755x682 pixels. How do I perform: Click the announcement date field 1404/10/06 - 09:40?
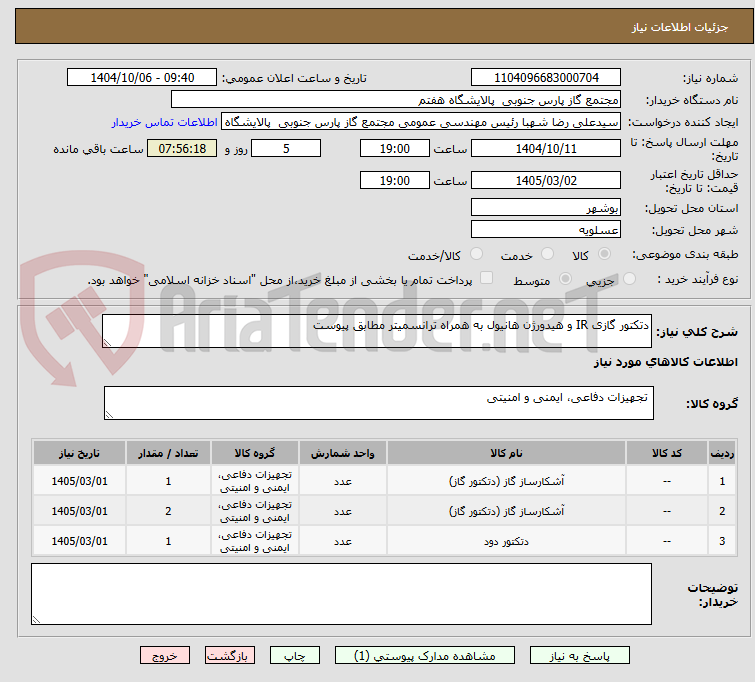(142, 78)
